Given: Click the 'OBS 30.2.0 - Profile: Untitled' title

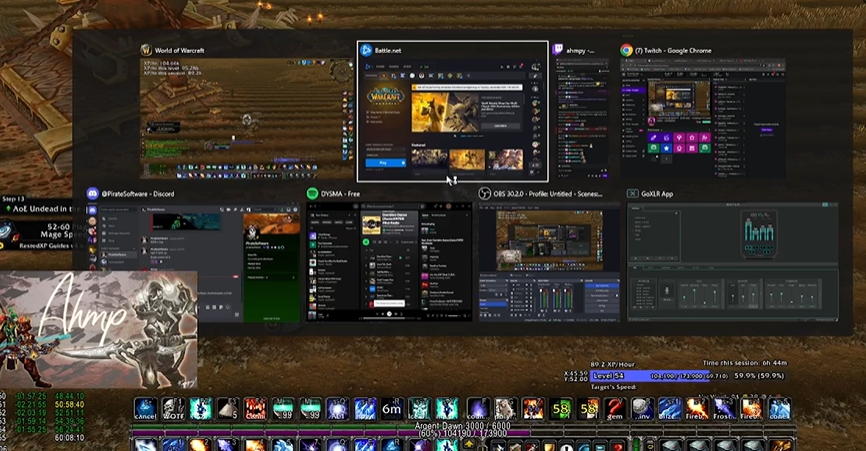Looking at the screenshot, I should tap(547, 194).
